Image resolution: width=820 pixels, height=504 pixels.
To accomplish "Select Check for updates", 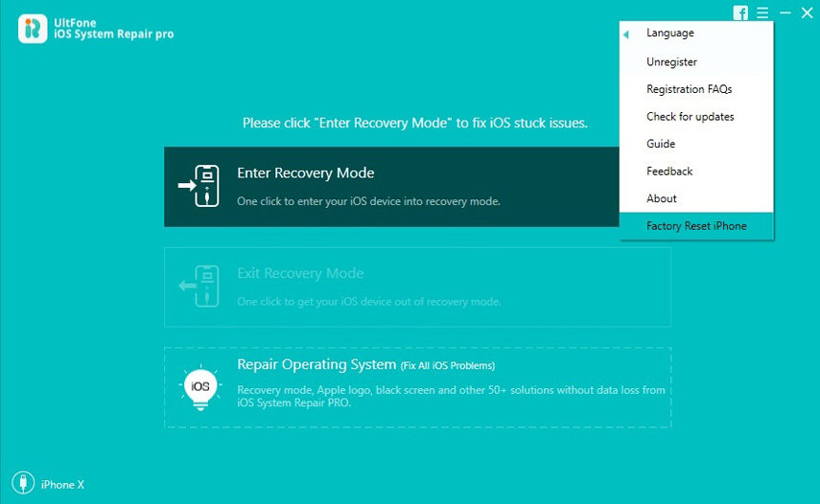I will tap(690, 117).
